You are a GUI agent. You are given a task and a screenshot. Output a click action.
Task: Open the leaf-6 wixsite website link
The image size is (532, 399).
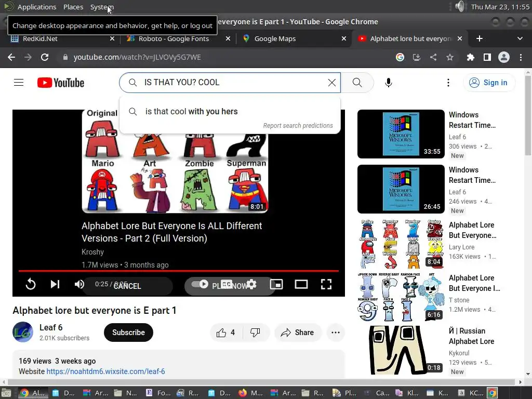[105, 371]
